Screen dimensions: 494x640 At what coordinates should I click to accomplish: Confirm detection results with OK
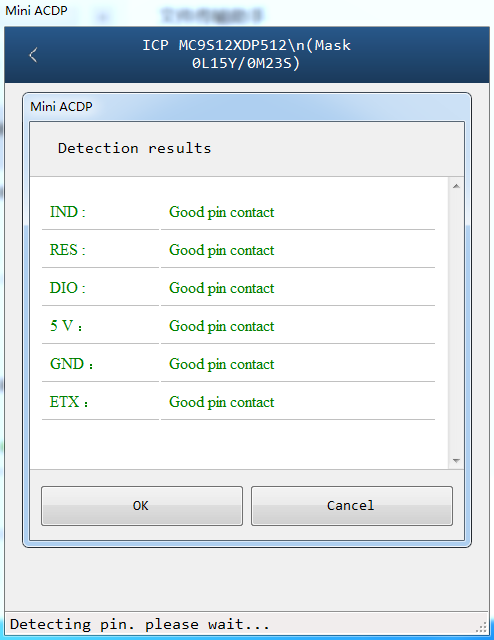[142, 506]
